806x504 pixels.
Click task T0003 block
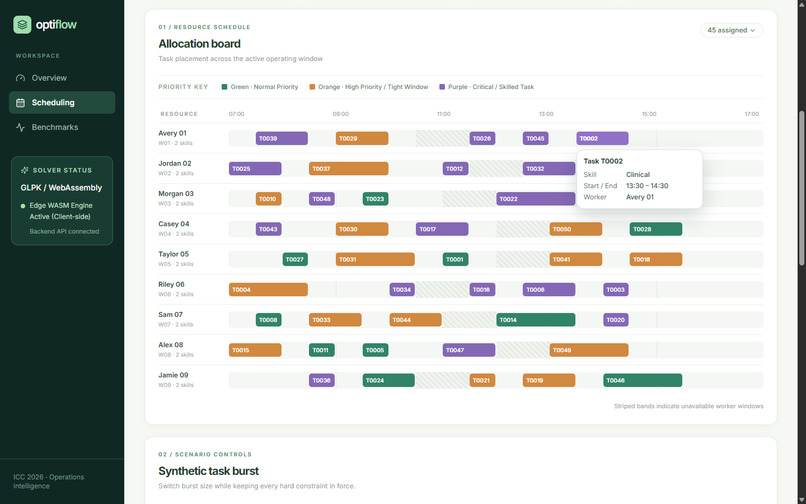pos(616,290)
